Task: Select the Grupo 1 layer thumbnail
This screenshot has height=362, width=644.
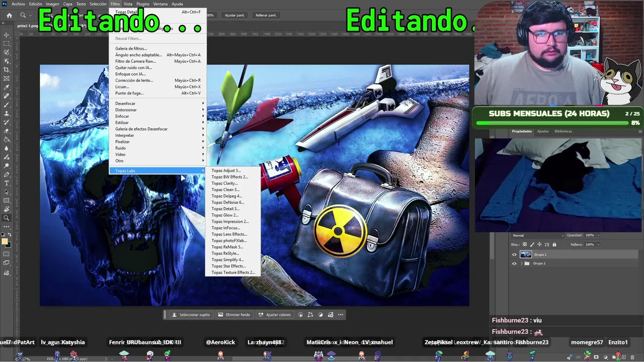Action: (526, 254)
